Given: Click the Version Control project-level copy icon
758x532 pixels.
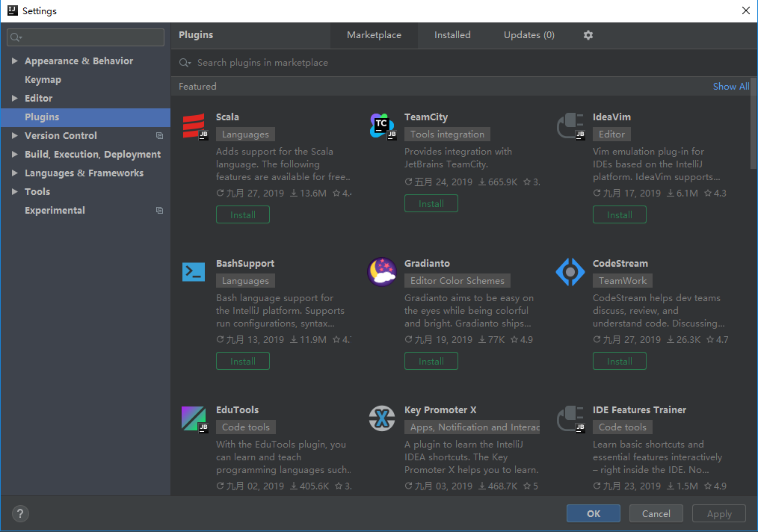Looking at the screenshot, I should click(x=159, y=136).
